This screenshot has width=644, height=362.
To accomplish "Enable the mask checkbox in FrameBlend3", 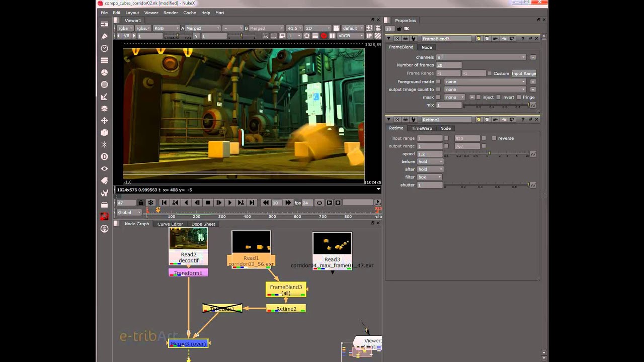I will click(x=438, y=97).
